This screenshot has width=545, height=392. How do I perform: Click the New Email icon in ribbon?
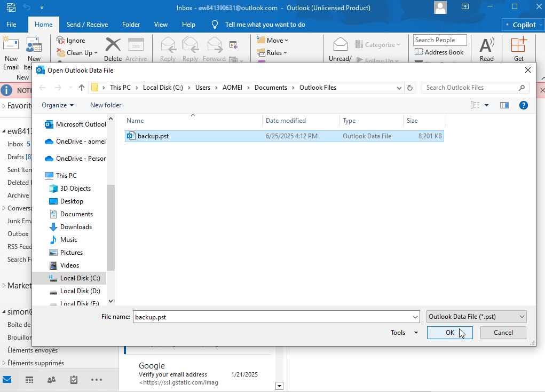(11, 45)
